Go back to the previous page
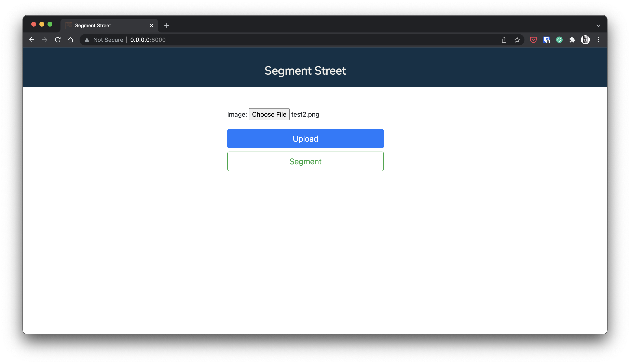The width and height of the screenshot is (630, 364). coord(31,40)
